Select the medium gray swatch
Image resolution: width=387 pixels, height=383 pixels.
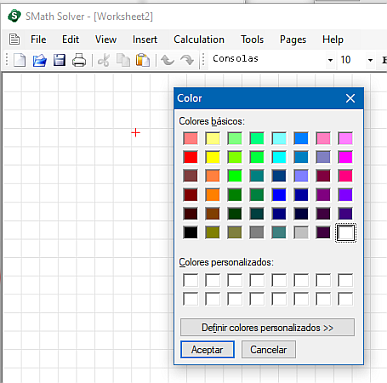coord(257,232)
